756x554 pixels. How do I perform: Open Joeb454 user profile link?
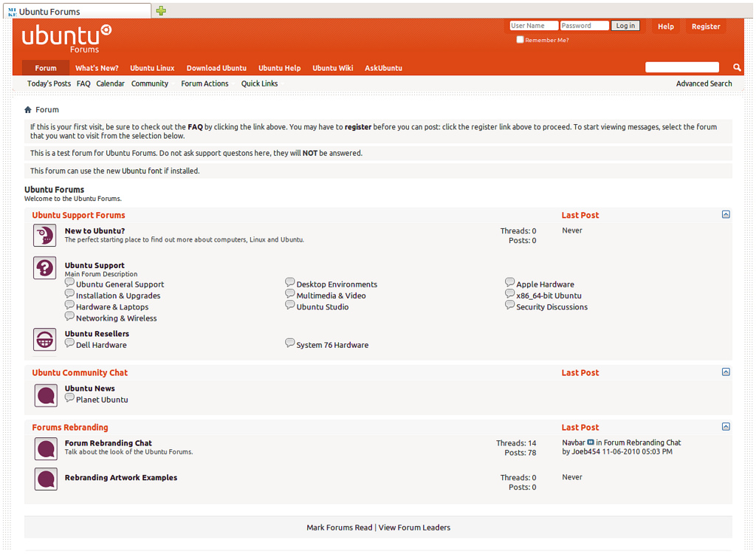(585, 451)
